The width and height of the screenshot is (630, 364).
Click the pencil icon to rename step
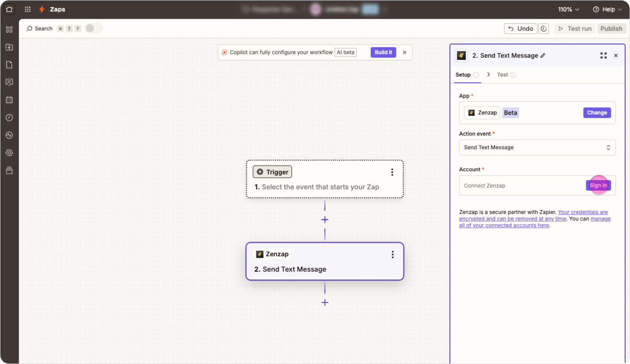click(543, 56)
